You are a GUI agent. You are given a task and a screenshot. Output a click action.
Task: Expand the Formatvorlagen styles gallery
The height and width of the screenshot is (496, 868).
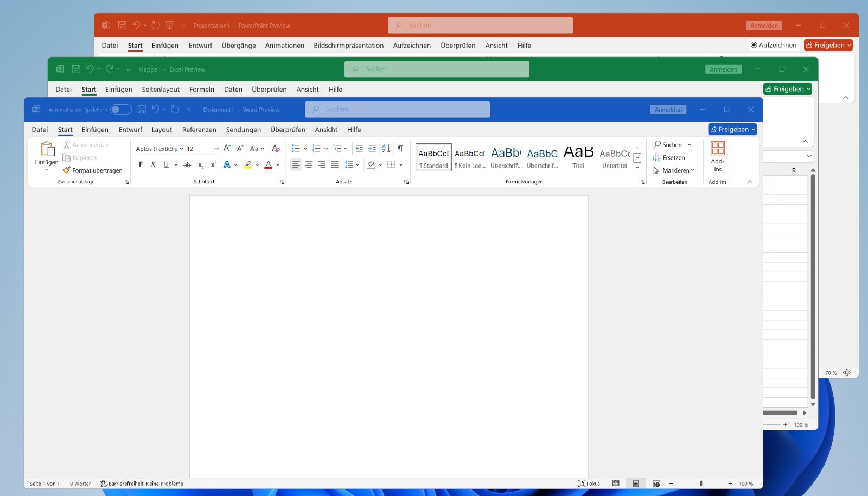(x=637, y=168)
